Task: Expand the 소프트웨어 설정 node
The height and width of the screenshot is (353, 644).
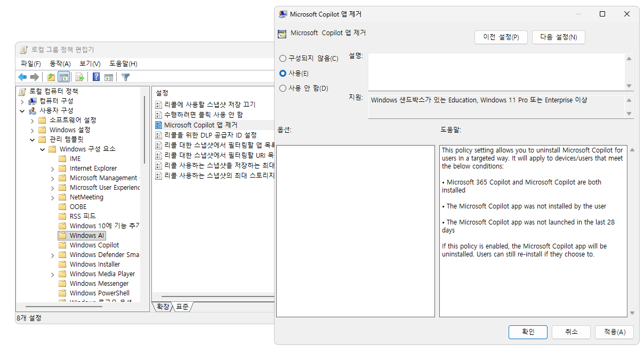Action: pyautogui.click(x=33, y=121)
